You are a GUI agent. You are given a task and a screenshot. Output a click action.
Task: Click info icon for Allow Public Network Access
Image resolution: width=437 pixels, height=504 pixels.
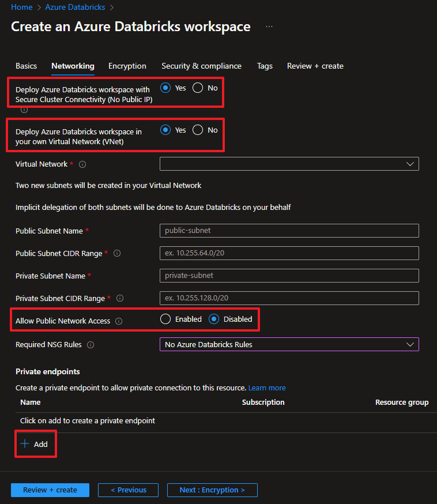pos(119,321)
